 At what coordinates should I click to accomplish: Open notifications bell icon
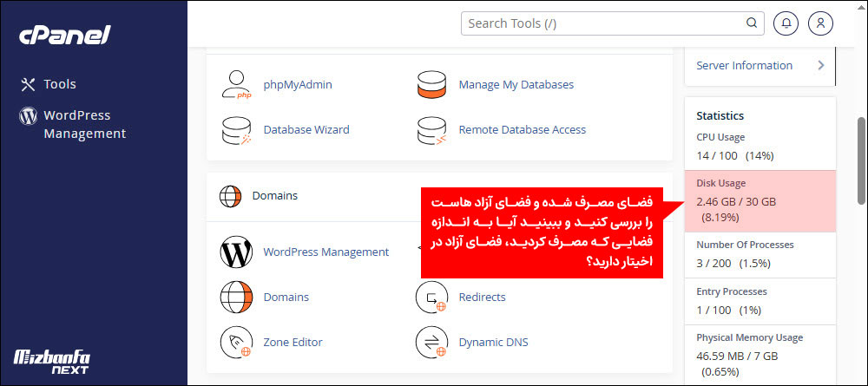pos(786,23)
